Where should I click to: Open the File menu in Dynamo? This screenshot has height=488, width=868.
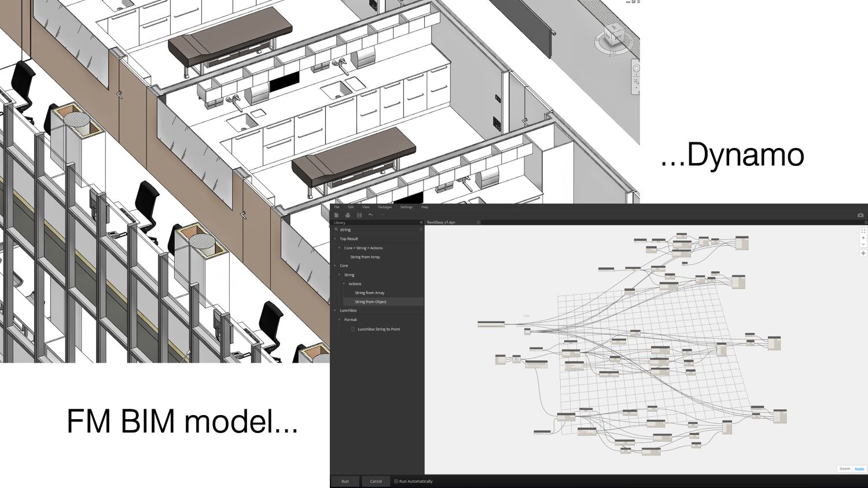(x=337, y=207)
